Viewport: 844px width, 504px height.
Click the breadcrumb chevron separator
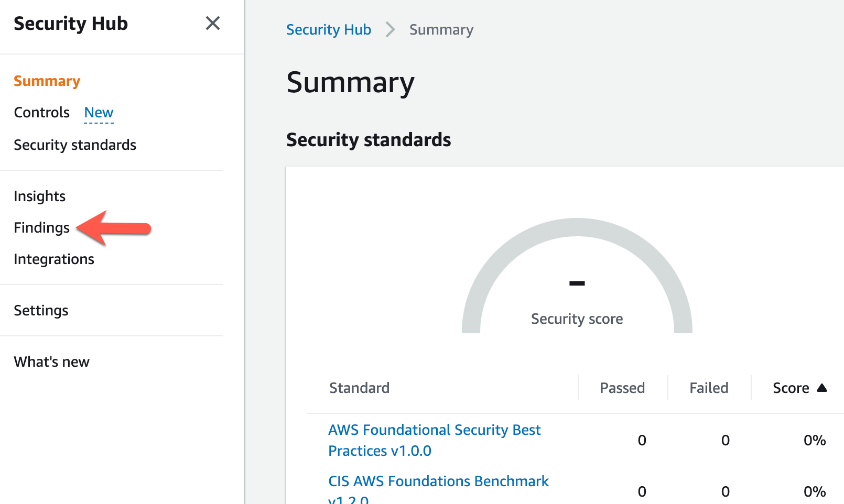[x=390, y=29]
